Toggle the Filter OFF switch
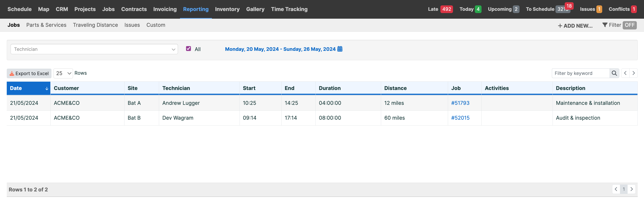Screen dimensions: 644x202 [629, 25]
